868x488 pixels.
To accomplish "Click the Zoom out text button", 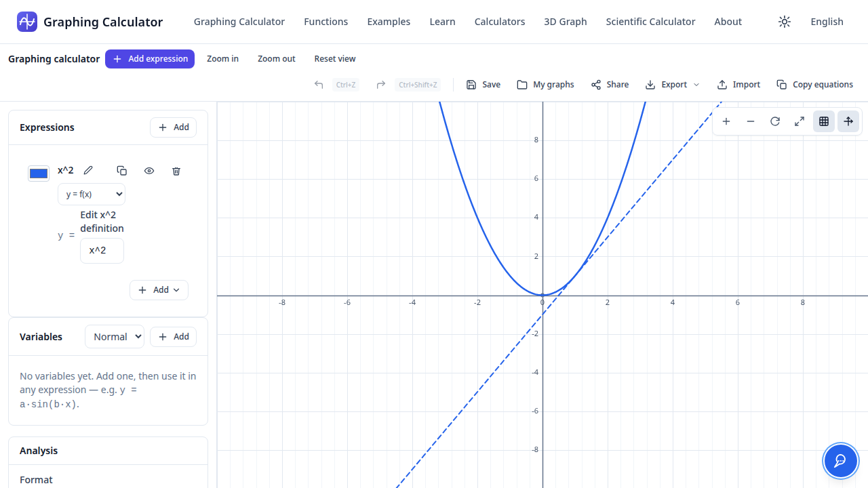I will coord(277,59).
